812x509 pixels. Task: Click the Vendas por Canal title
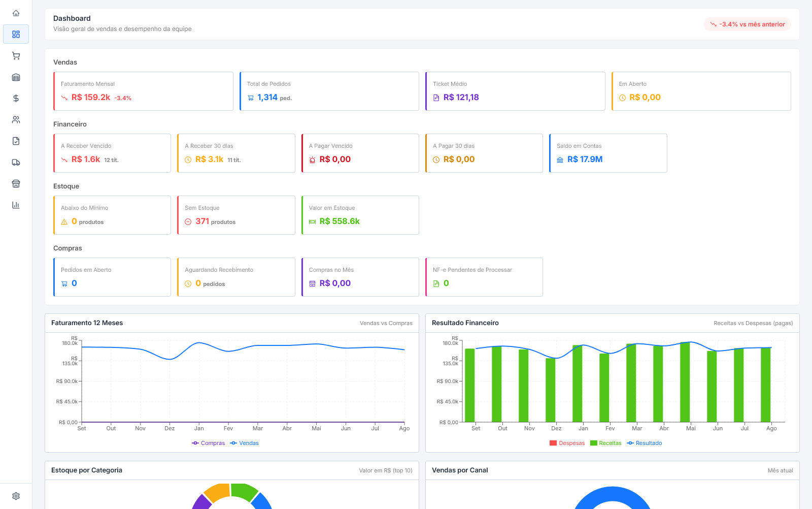(x=460, y=470)
